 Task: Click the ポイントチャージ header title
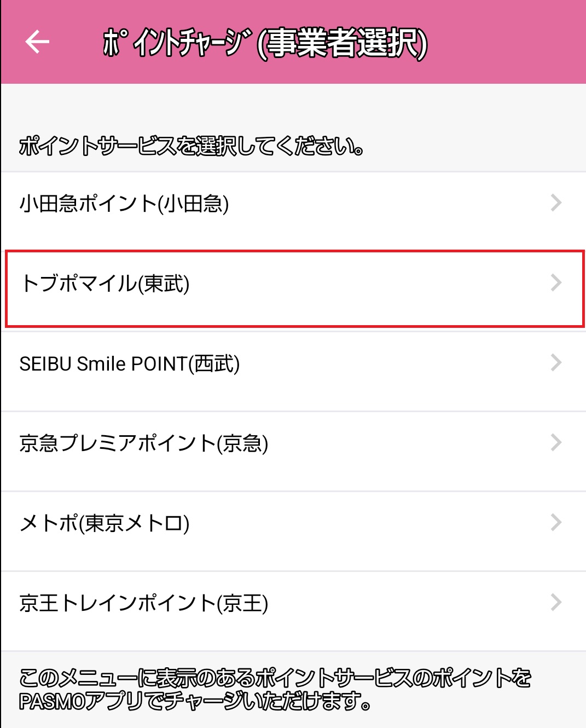(178, 43)
